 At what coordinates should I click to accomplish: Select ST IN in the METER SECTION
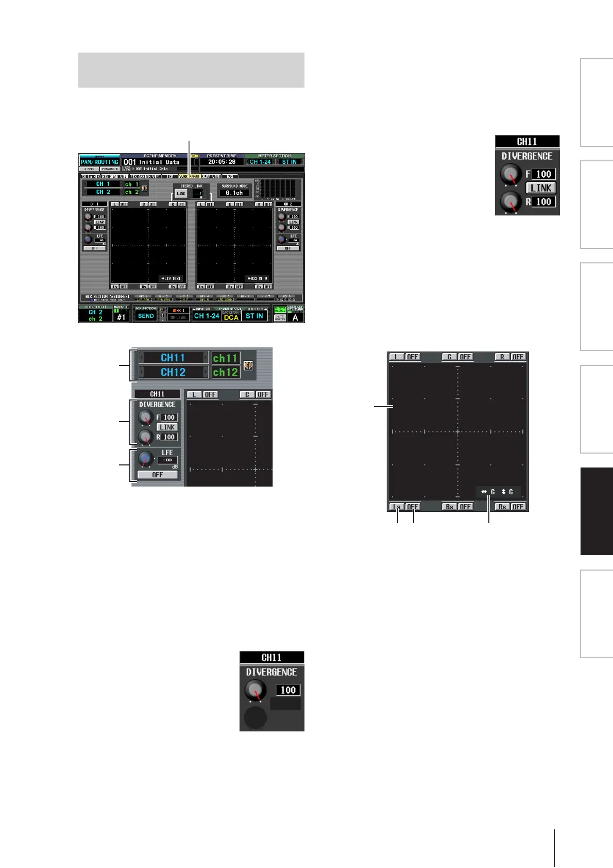click(x=290, y=162)
